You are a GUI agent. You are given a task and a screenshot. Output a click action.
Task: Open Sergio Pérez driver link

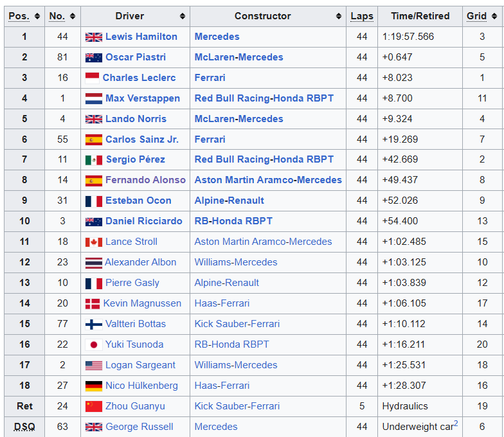pyautogui.click(x=135, y=159)
